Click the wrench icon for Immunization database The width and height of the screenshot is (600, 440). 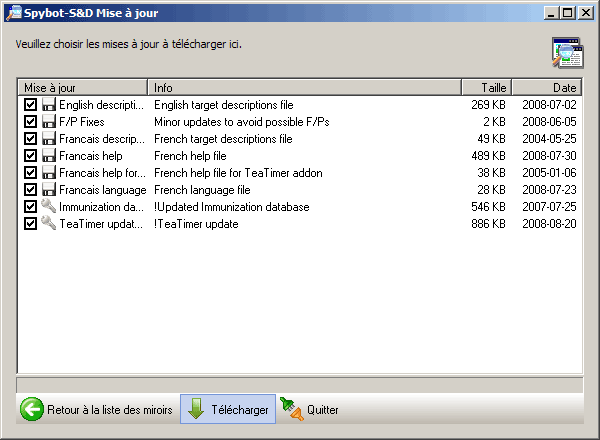pyautogui.click(x=48, y=207)
